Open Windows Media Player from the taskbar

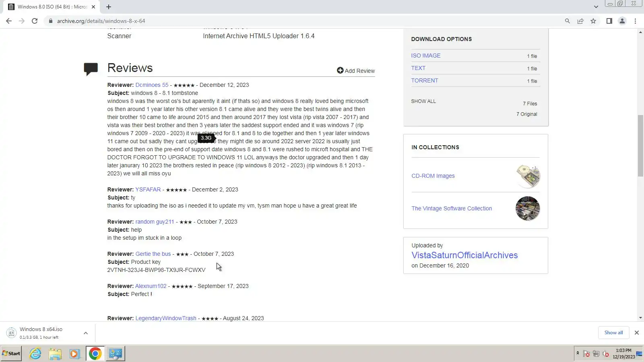(x=75, y=354)
